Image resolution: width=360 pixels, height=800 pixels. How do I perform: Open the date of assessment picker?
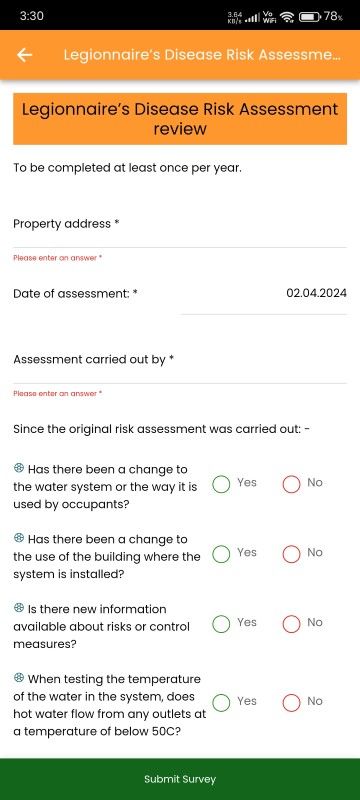(264, 297)
